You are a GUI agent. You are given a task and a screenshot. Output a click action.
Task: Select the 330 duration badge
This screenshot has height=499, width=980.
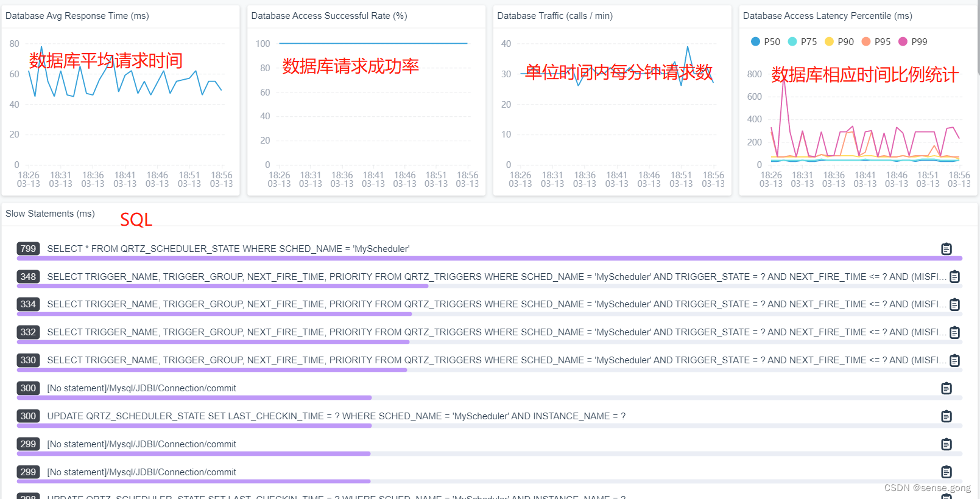28,360
